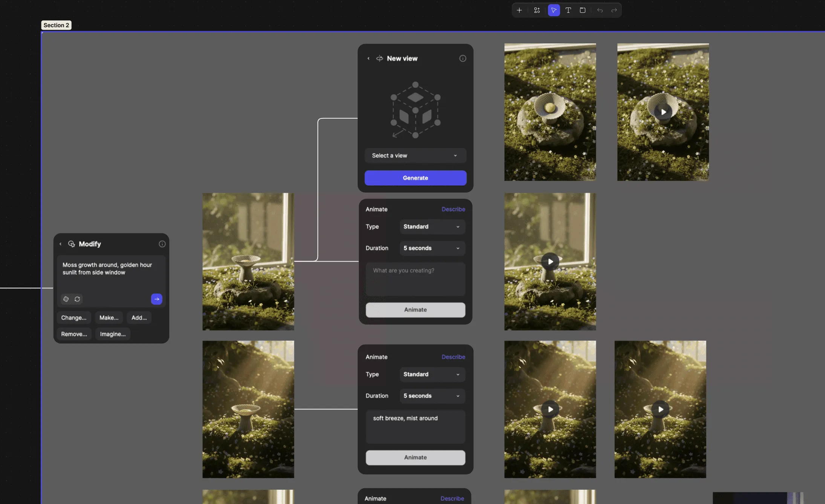Screen dimensions: 825x504
Task: Open the Select a view dropdown
Action: tap(415, 155)
